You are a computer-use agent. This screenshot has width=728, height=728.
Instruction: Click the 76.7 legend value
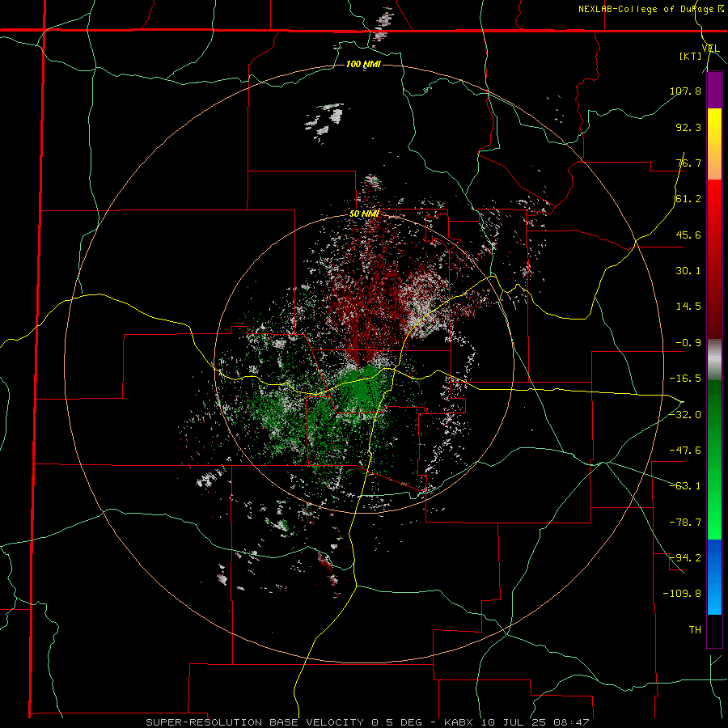coord(688,163)
